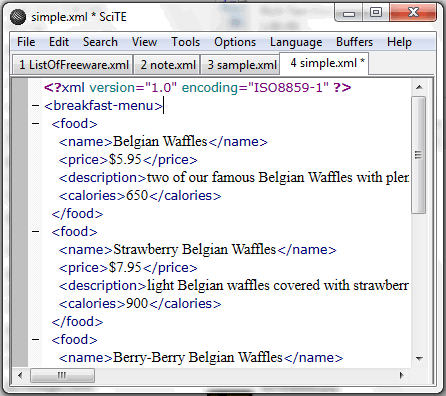Maximize the SciTE window
The height and width of the screenshot is (396, 446).
tap(376, 13)
